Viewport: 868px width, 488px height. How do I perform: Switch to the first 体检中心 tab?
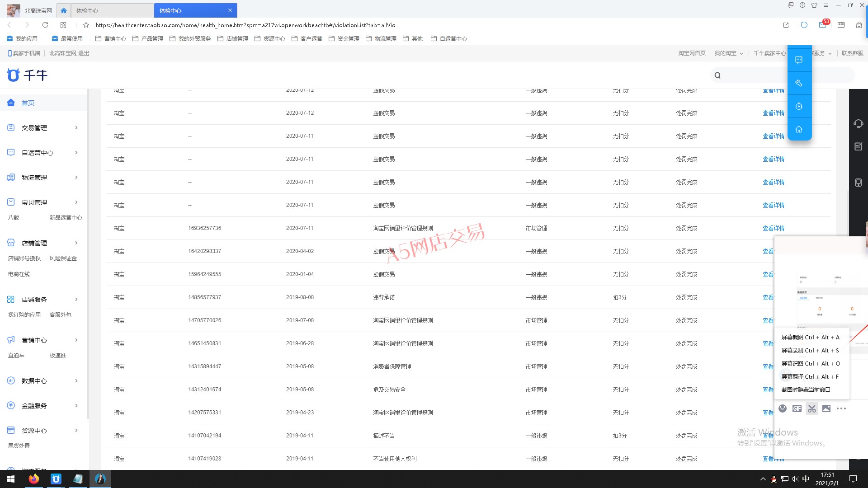point(112,10)
